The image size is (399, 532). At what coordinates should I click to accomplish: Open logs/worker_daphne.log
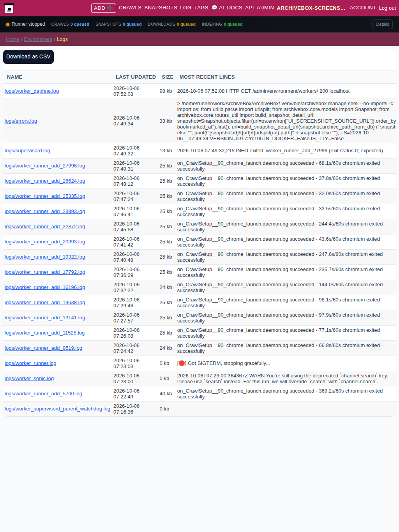click(x=32, y=91)
